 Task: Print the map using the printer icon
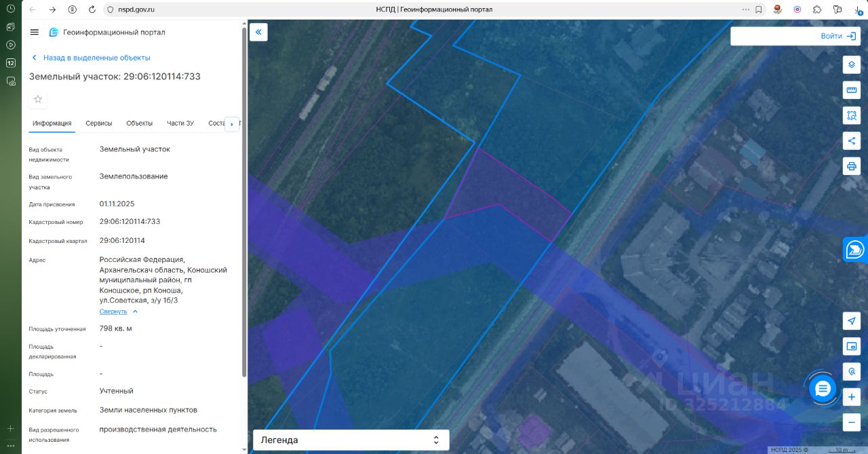[852, 166]
